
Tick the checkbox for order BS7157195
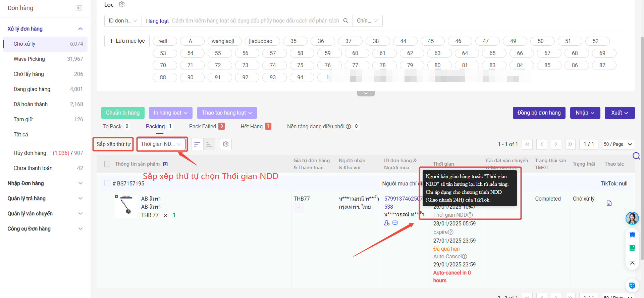[x=107, y=183]
